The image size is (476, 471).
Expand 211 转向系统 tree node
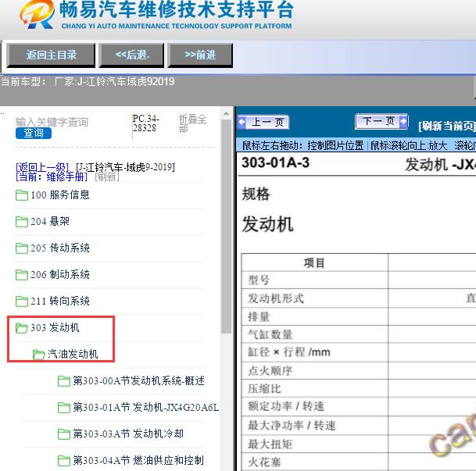[60, 301]
